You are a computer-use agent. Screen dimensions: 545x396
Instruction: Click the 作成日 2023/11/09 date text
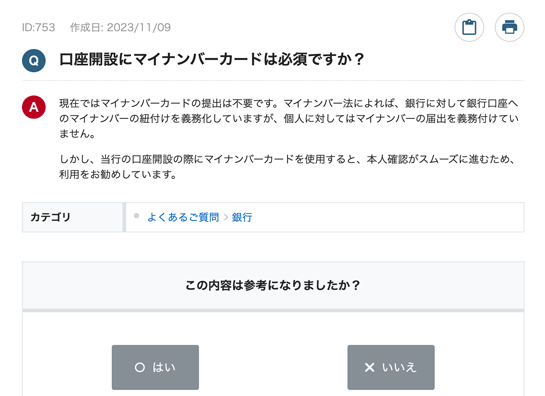[120, 27]
